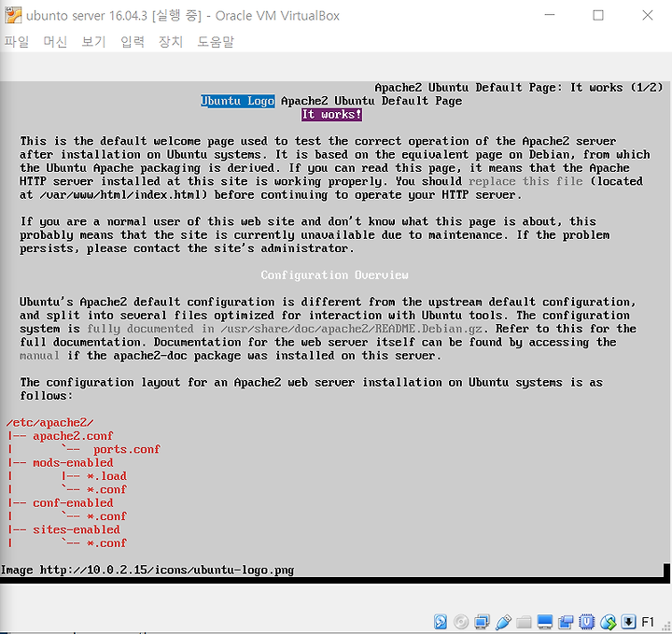The width and height of the screenshot is (672, 634).
Task: Open the 'fully documented in README.Debian.gz' link
Action: [x=285, y=329]
